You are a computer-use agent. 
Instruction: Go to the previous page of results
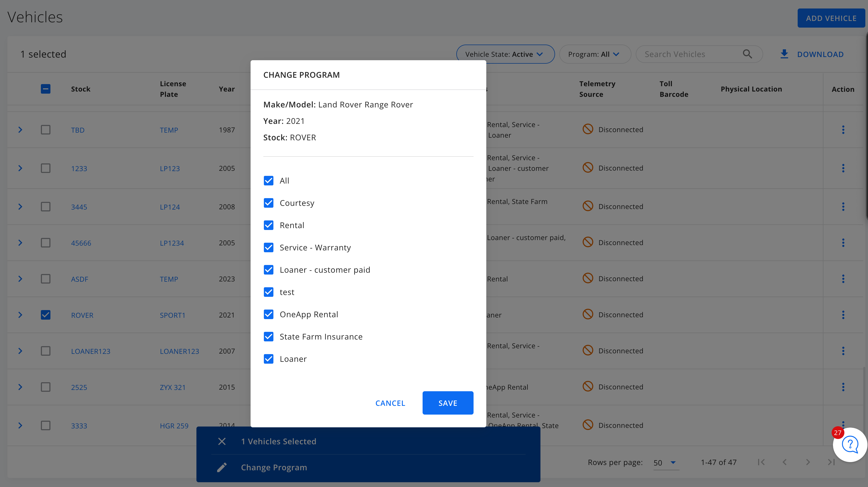click(784, 462)
